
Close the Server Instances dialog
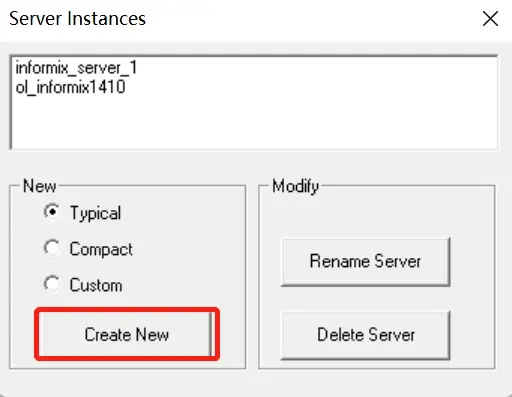coord(491,18)
